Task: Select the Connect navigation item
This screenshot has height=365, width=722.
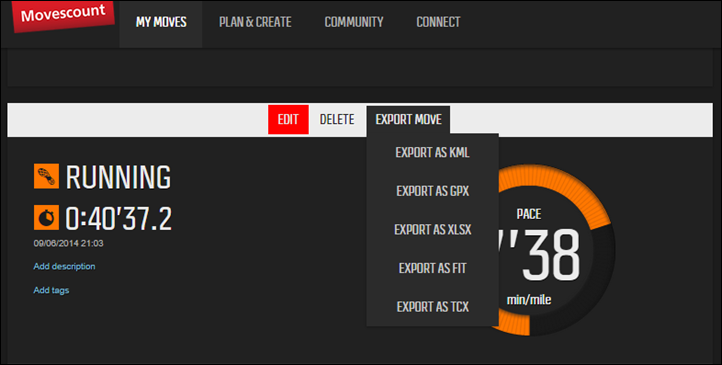Action: 438,22
